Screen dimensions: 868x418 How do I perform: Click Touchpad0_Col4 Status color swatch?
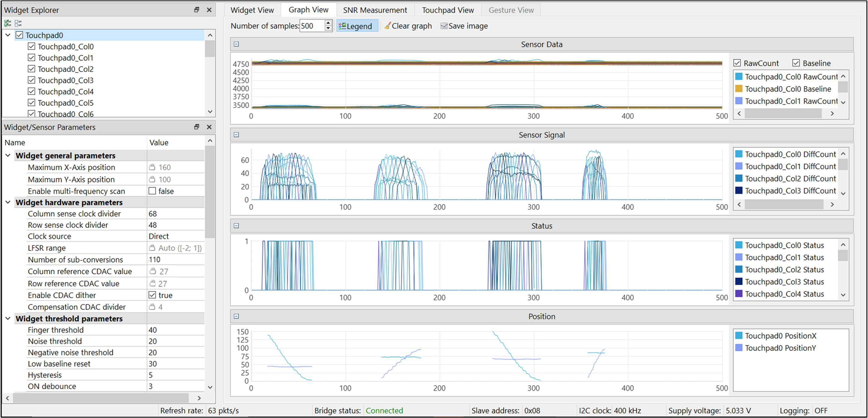point(739,294)
